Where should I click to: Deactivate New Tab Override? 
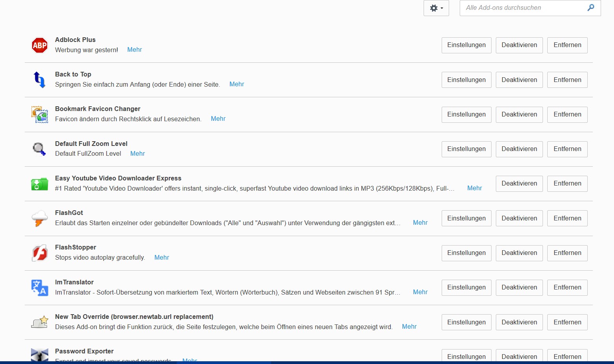tap(519, 322)
